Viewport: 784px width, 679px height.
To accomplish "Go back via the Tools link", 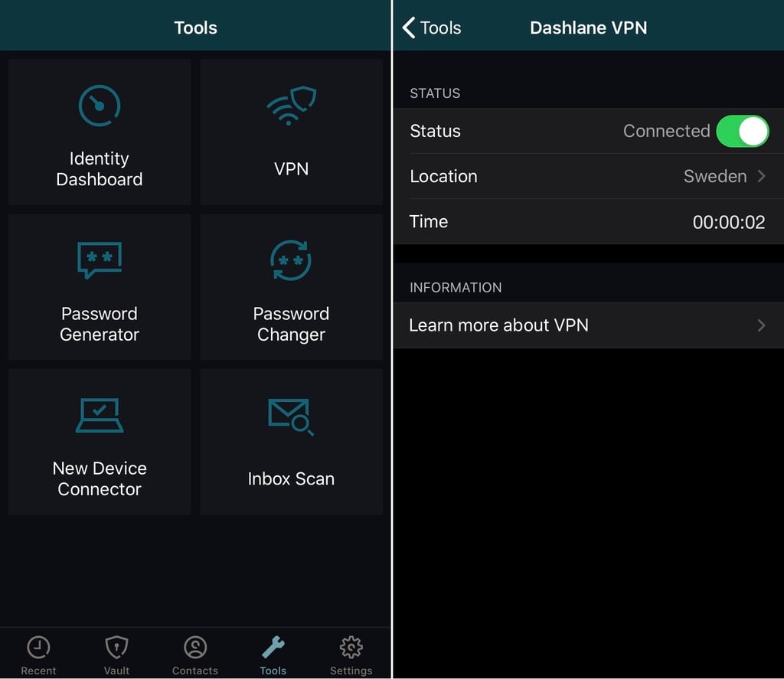I will click(440, 28).
